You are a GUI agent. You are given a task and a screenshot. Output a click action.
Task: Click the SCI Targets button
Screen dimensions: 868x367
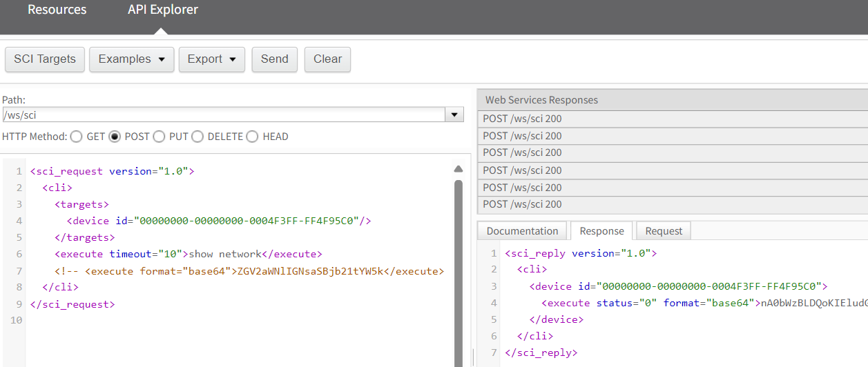tap(45, 59)
